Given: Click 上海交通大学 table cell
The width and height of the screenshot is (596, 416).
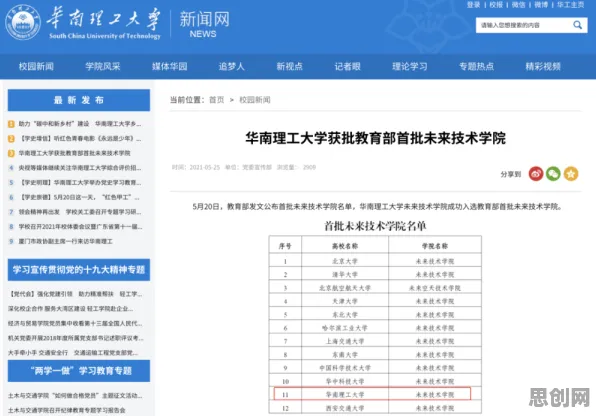Looking at the screenshot, I should [x=345, y=341].
